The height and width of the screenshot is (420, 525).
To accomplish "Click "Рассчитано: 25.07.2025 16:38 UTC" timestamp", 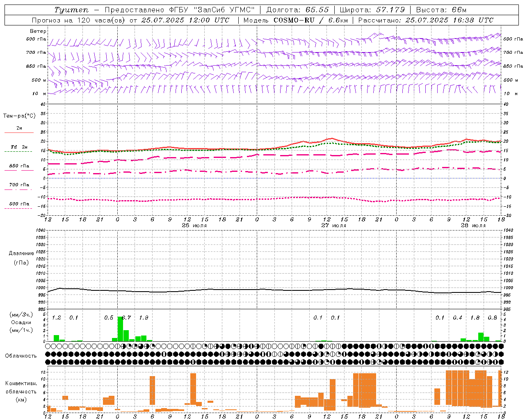I will [x=426, y=20].
